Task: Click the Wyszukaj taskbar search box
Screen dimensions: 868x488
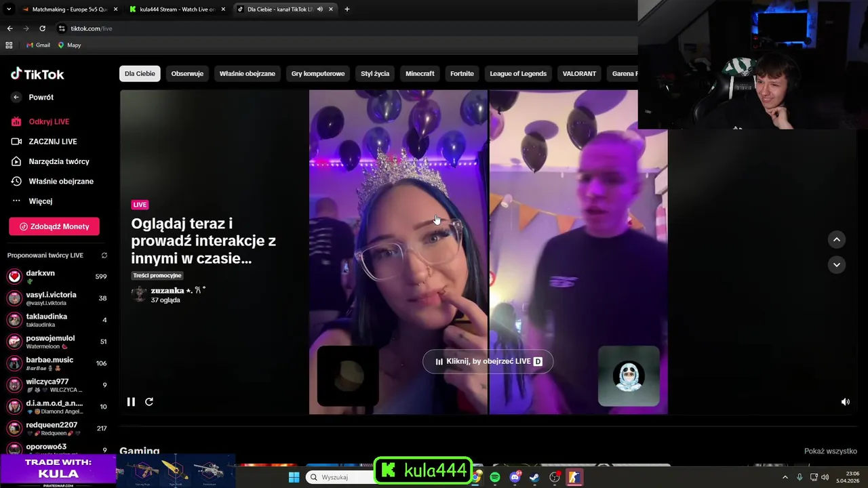Action: [x=339, y=477]
